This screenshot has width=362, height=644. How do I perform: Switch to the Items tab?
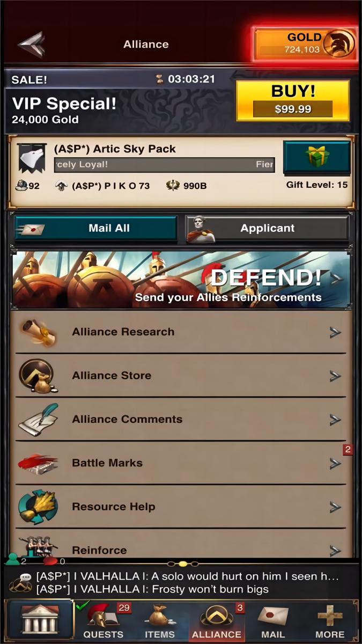click(160, 621)
